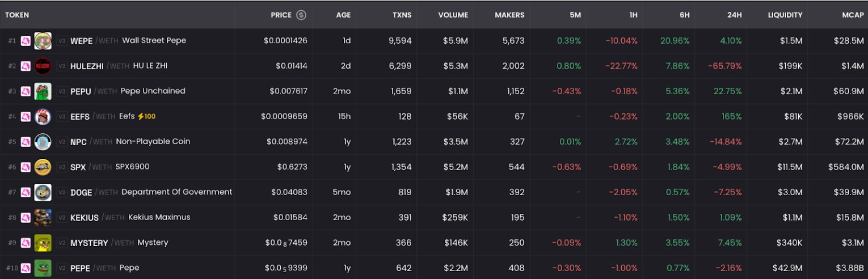Click WEPE price $0.0001426

tap(285, 41)
